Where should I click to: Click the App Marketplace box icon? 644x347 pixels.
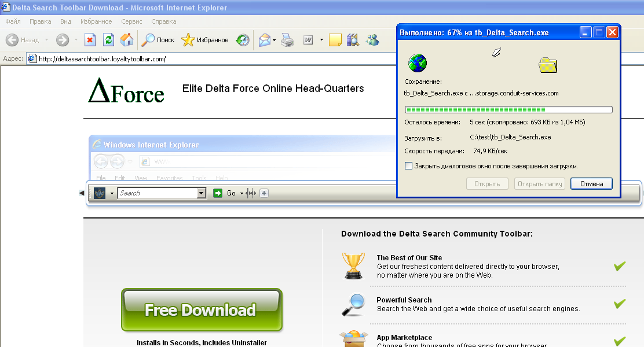[353, 339]
